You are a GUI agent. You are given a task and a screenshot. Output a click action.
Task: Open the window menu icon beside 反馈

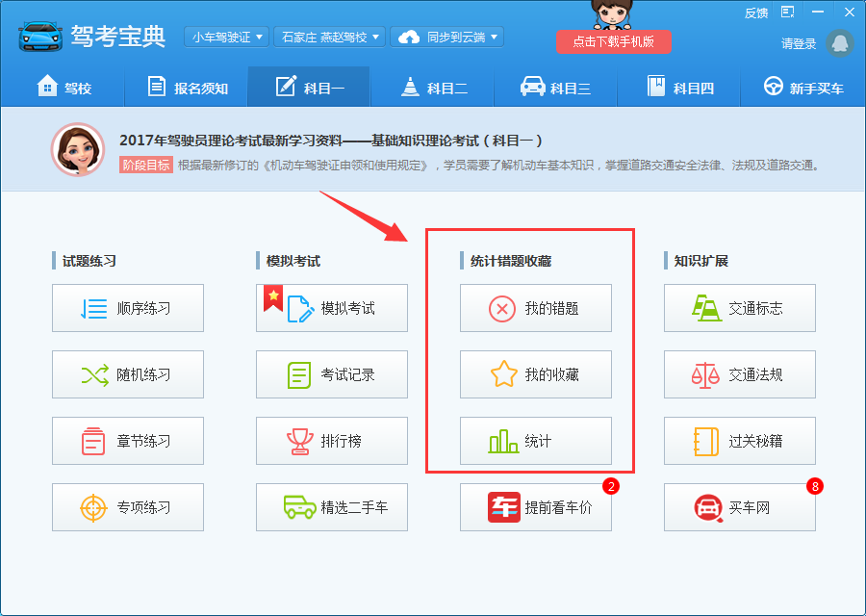click(x=787, y=13)
